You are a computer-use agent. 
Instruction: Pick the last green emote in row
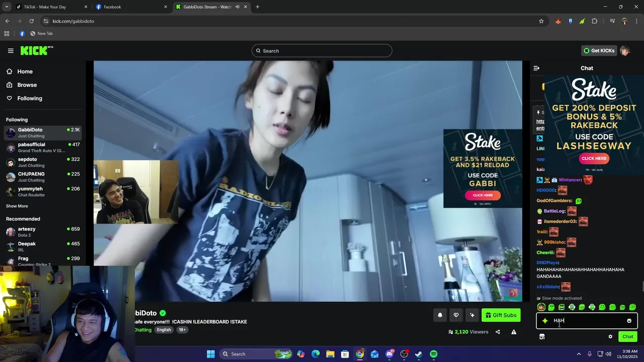632,307
